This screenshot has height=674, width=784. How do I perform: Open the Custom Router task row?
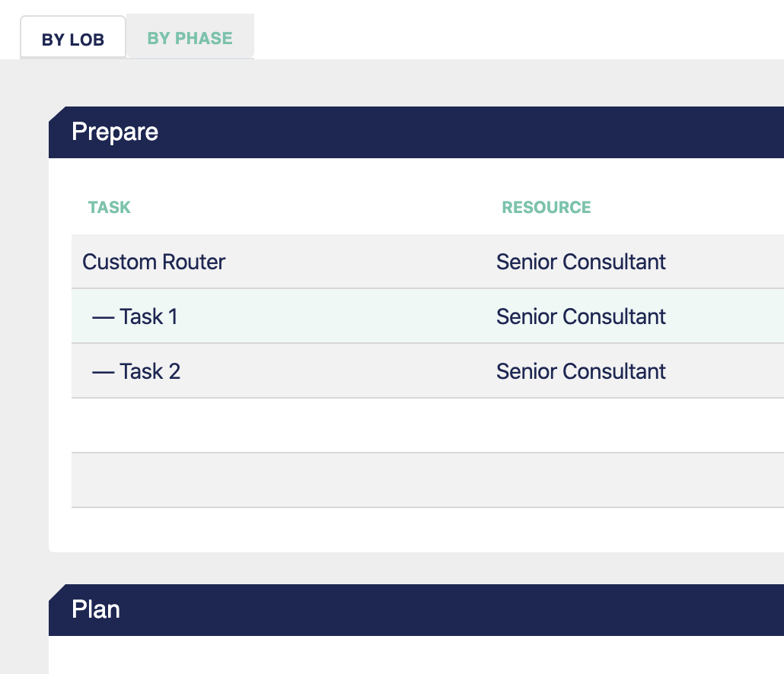pyautogui.click(x=428, y=261)
